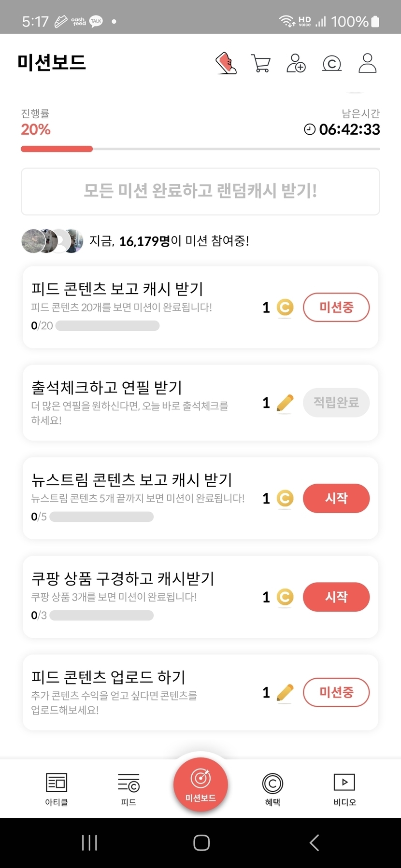
Task: Tap the invite friend icon
Action: tap(296, 63)
